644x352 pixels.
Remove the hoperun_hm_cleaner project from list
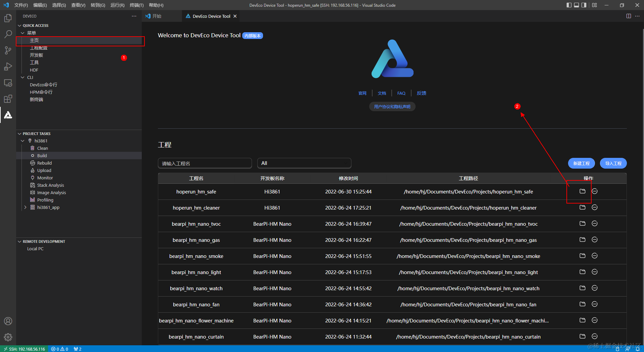(x=595, y=207)
